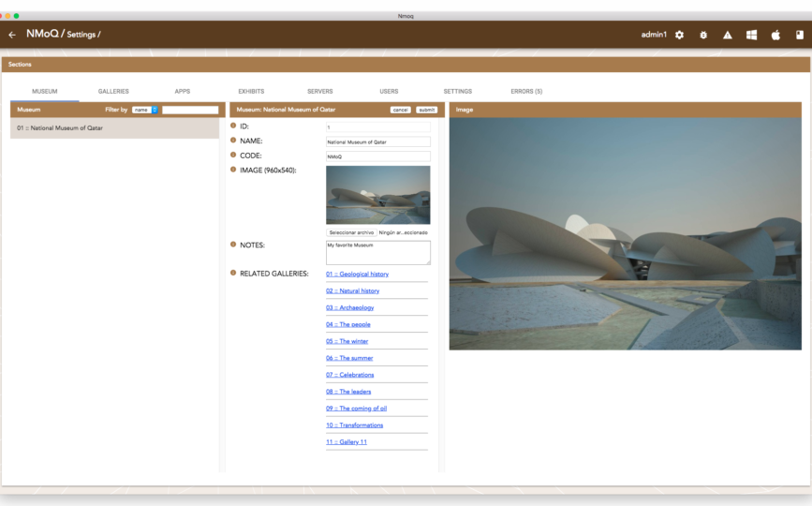Click Seleccionar archivo file button
This screenshot has width=812, height=506.
[351, 232]
